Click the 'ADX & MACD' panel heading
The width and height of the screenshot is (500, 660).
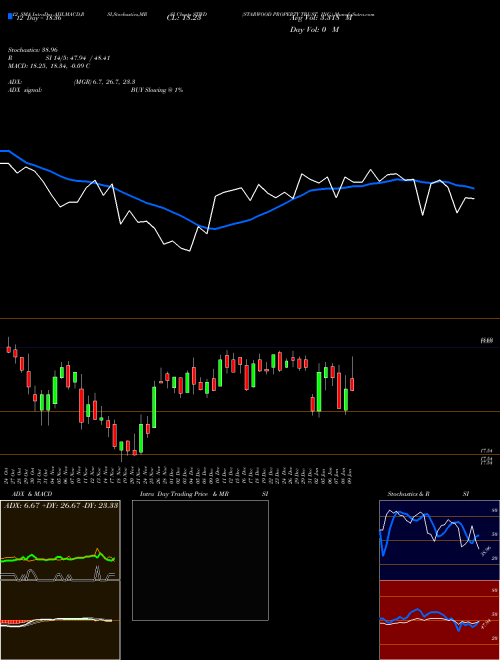pyautogui.click(x=32, y=494)
